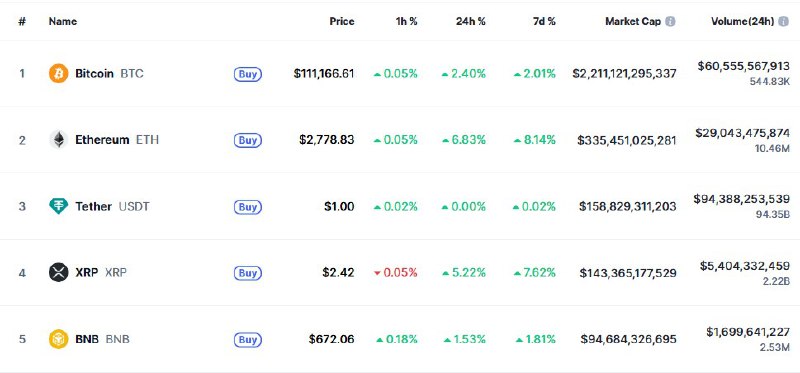Buy Ethereum using the Buy button

coord(248,140)
